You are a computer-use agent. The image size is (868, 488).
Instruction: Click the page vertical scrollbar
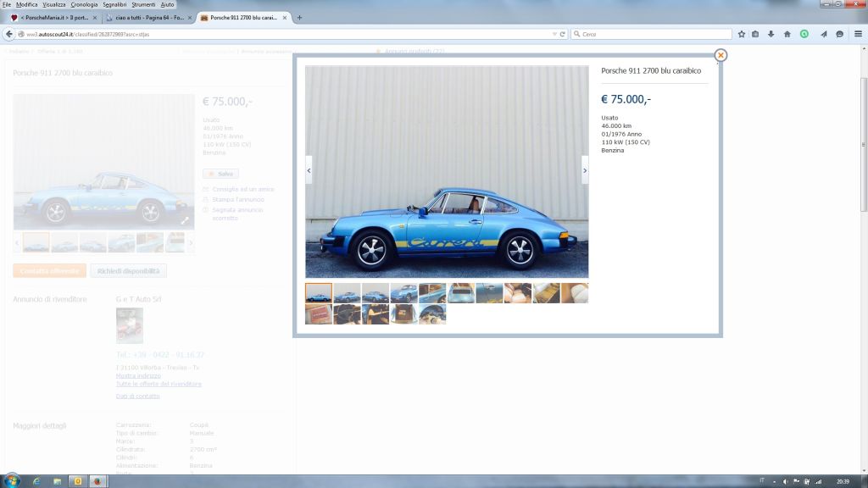(x=864, y=144)
